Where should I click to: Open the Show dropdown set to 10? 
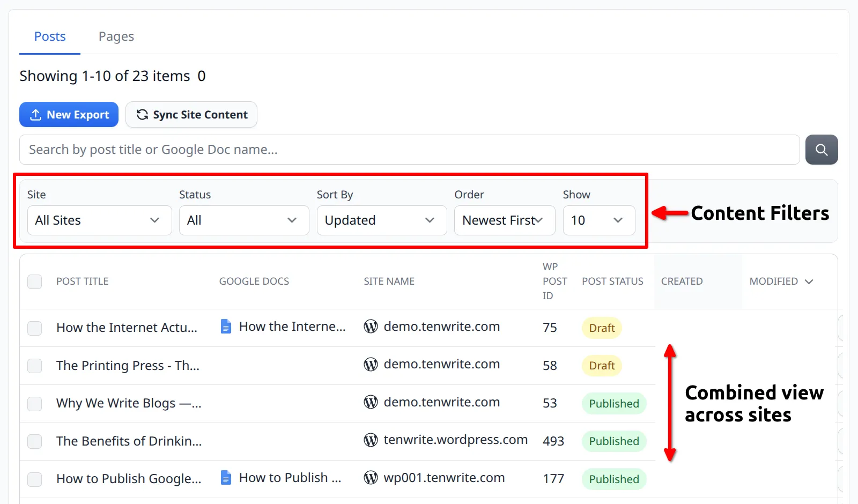tap(598, 220)
